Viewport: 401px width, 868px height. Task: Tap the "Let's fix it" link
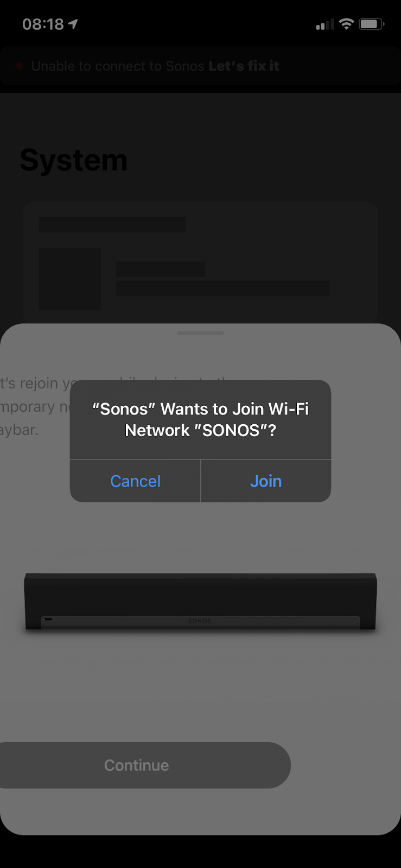click(244, 66)
